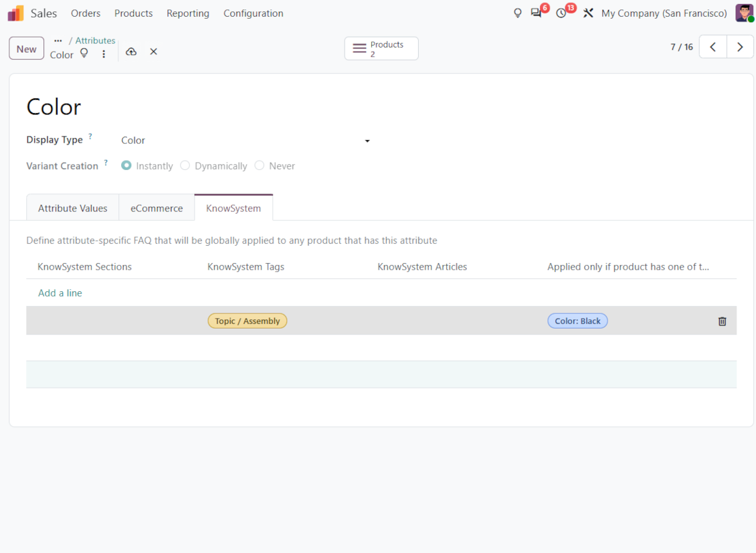The height and width of the screenshot is (553, 756).
Task: Switch to the eCommerce tab
Action: click(157, 208)
